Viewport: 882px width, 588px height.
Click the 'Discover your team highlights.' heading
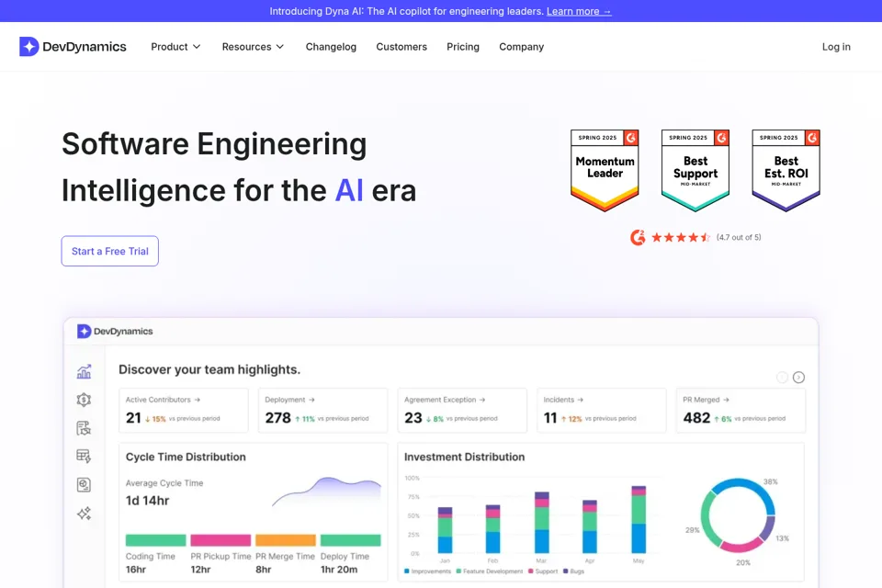209,369
